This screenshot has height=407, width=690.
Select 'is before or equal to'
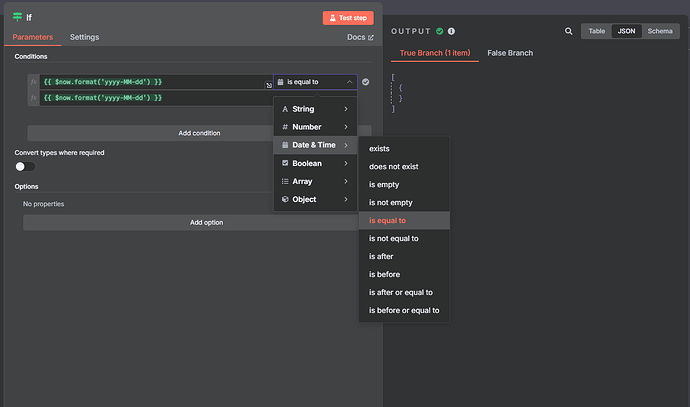coord(404,310)
